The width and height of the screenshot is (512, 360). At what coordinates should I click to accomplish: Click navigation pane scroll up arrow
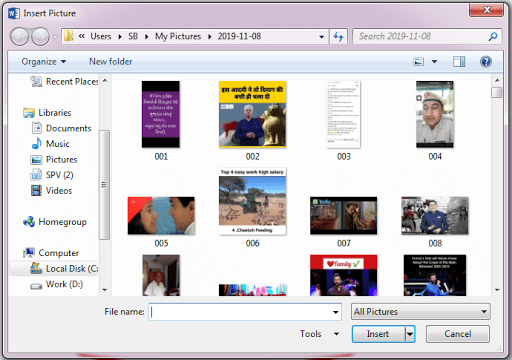pyautogui.click(x=105, y=80)
